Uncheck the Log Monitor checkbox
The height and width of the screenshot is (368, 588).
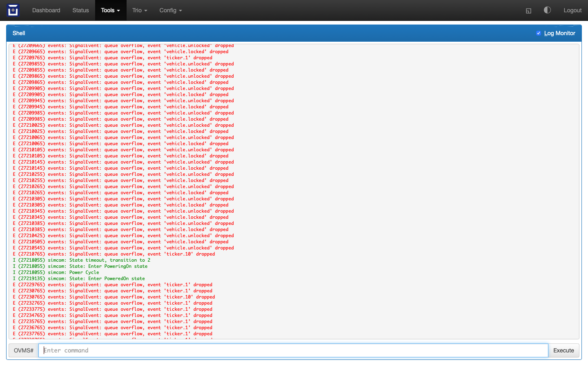tap(539, 33)
